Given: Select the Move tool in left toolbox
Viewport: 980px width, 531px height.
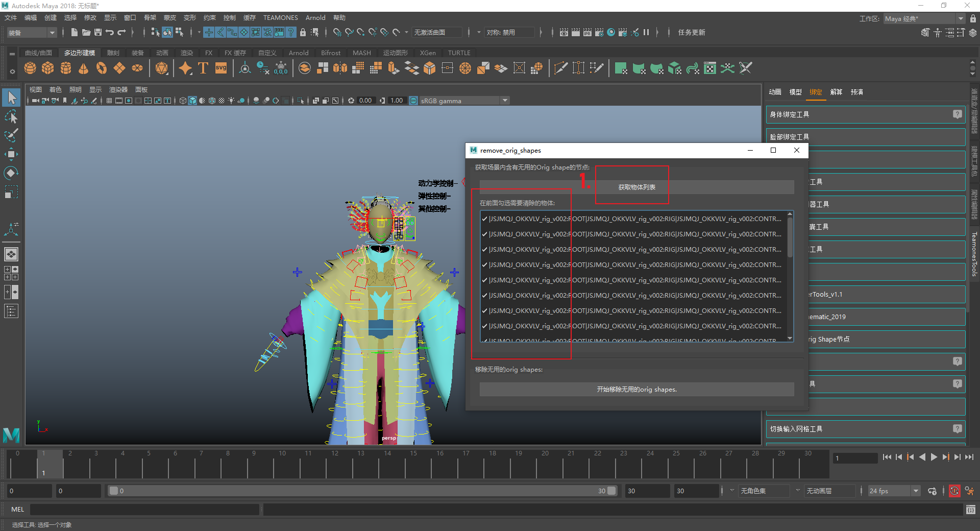Looking at the screenshot, I should click(11, 154).
